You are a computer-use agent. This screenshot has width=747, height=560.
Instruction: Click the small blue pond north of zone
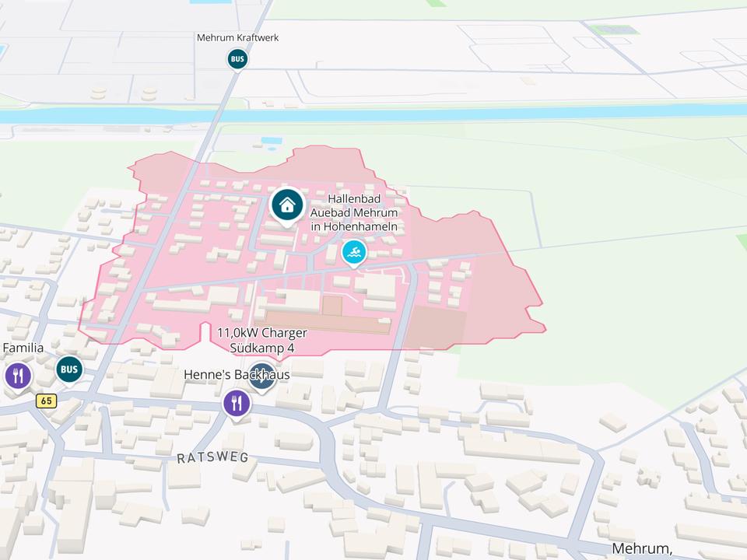(x=272, y=141)
